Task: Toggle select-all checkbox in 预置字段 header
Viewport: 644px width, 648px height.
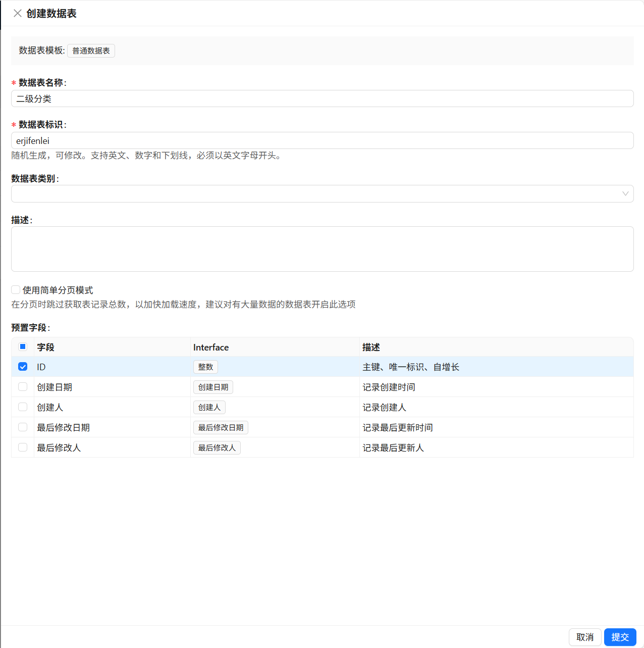Action: tap(23, 346)
